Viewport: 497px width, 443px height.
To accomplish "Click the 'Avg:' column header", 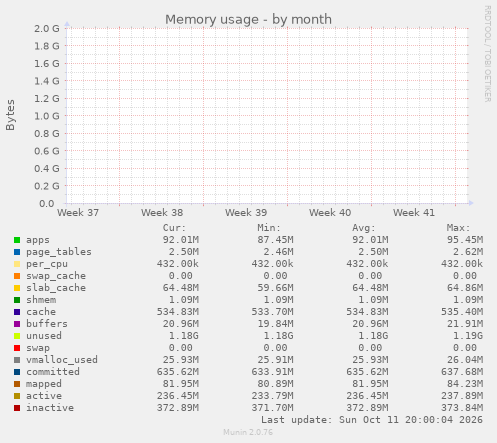I will pyautogui.click(x=364, y=228).
